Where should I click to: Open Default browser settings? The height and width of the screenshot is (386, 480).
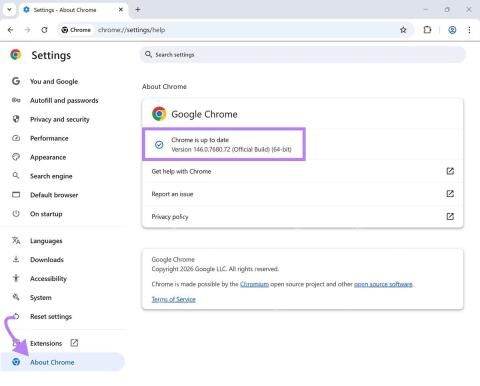54,195
